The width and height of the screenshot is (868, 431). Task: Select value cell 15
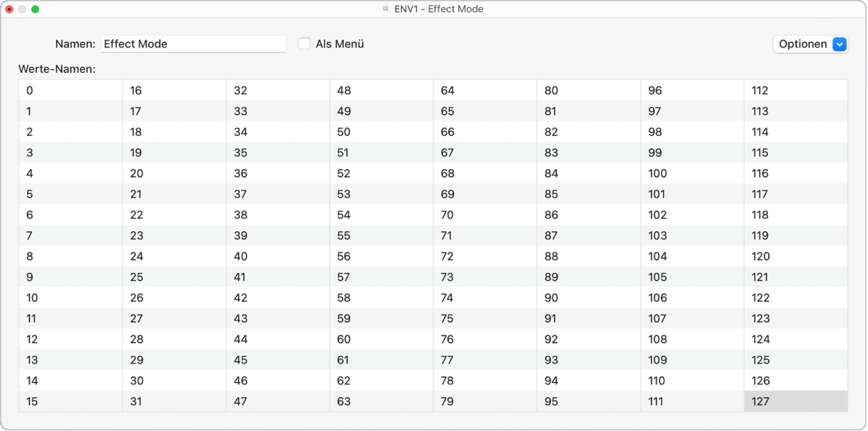click(70, 401)
